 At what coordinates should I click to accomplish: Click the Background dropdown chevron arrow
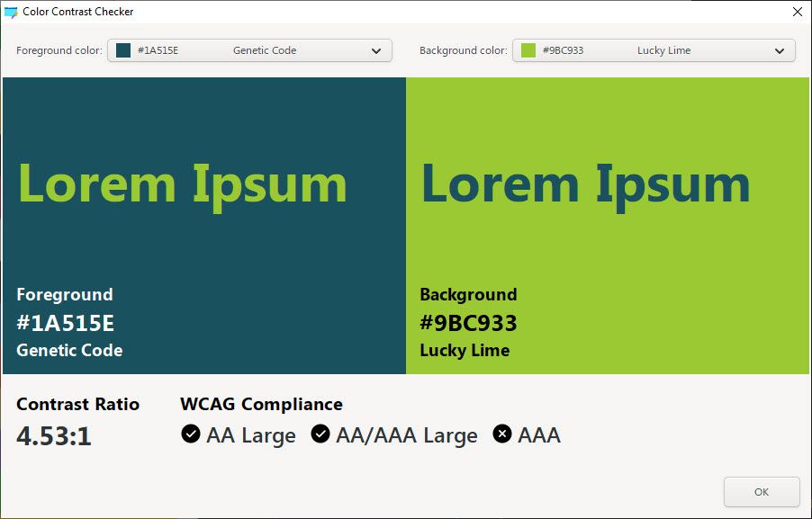tap(780, 51)
